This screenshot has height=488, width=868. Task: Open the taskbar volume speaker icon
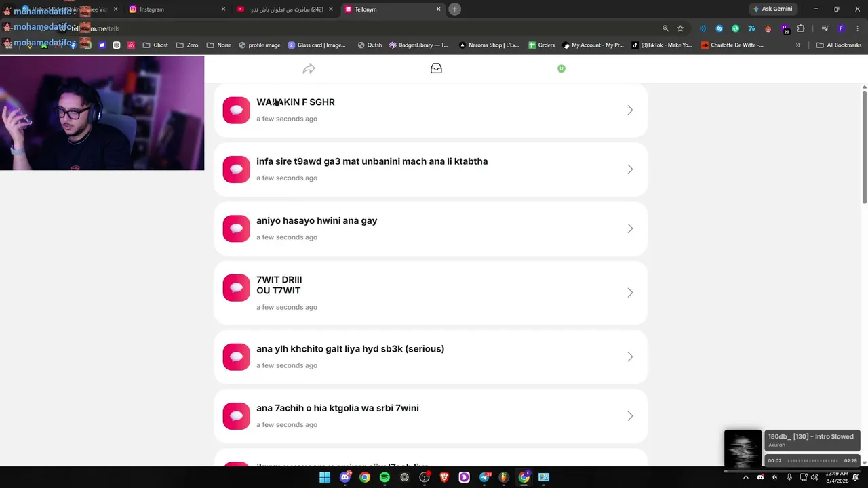pos(814,477)
